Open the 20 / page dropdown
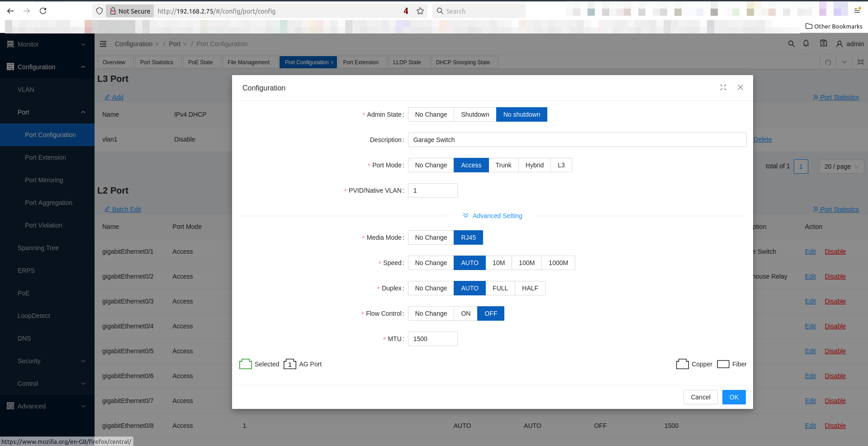 click(841, 166)
